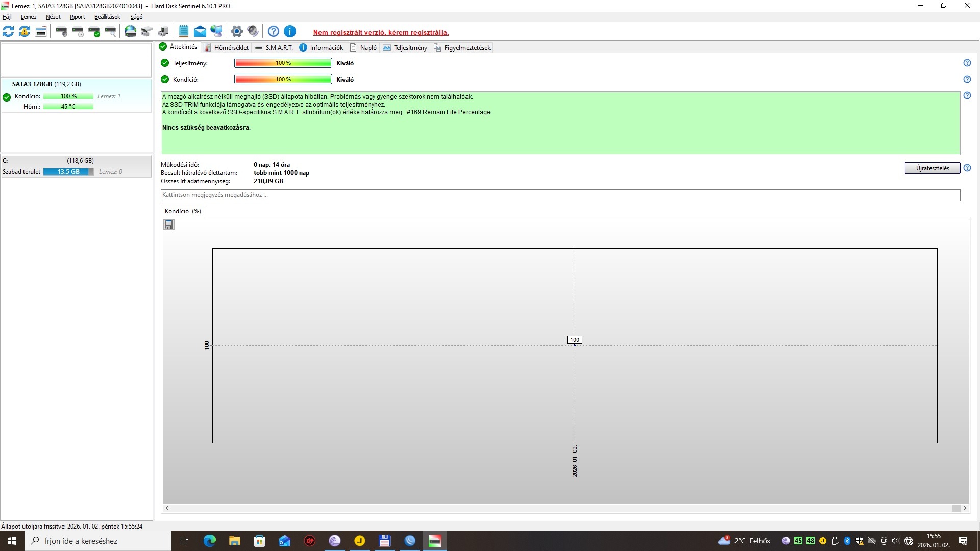Click the disk with clock toolbar icon
Screen dimensions: 980x551
tap(78, 32)
